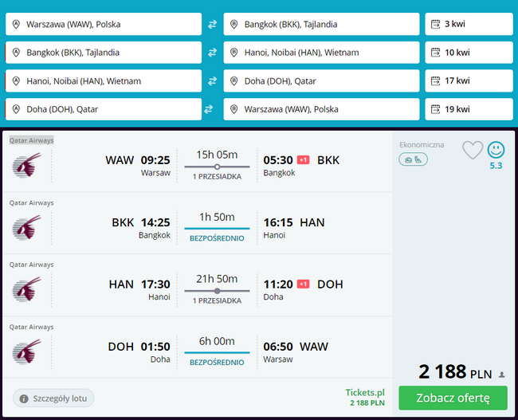Open calendar for 17 kwi date

coord(469,81)
